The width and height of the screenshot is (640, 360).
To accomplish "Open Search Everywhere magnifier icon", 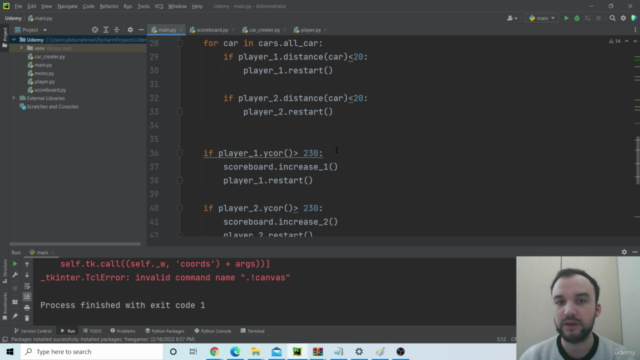I will click(612, 18).
